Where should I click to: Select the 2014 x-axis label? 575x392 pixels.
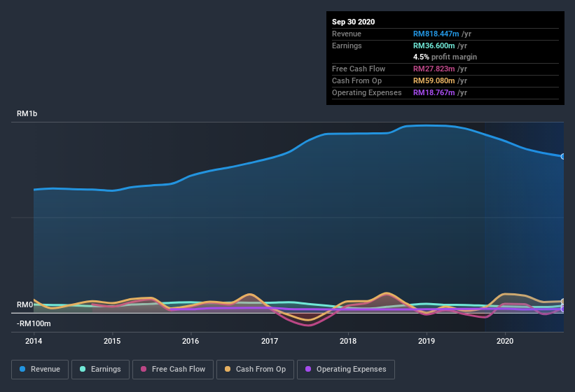tap(34, 341)
